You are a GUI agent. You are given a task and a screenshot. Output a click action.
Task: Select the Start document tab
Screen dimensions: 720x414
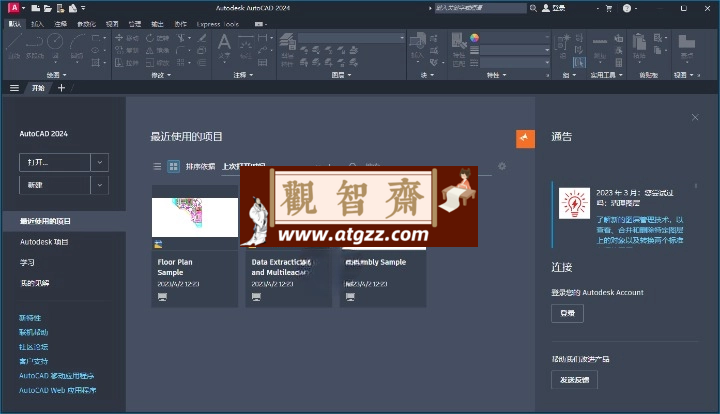pyautogui.click(x=38, y=88)
